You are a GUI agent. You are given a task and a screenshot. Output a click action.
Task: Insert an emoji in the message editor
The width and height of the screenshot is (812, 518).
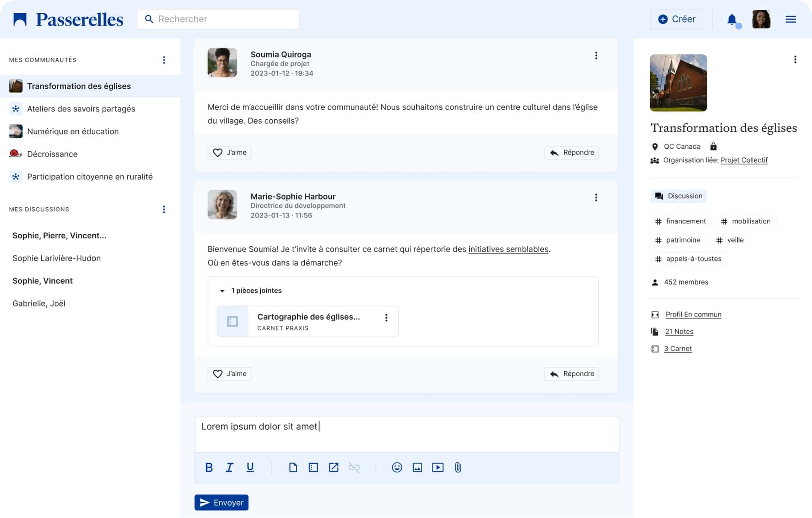coord(396,467)
